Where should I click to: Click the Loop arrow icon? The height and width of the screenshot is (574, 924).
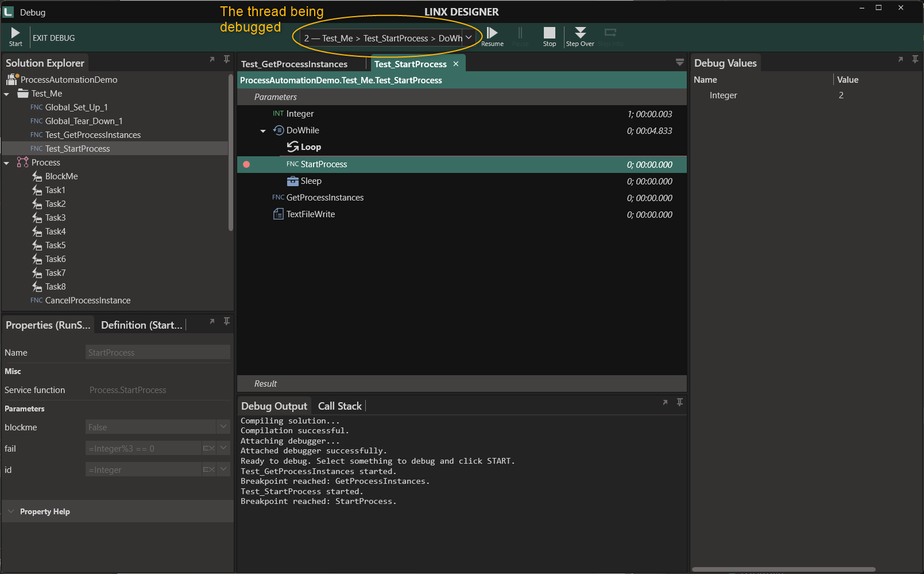pyautogui.click(x=293, y=147)
